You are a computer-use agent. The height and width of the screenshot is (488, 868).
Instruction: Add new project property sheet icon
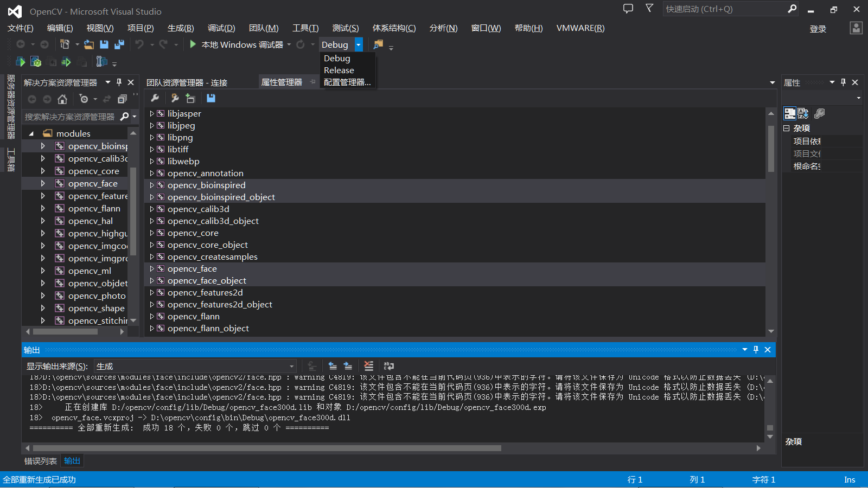point(175,98)
